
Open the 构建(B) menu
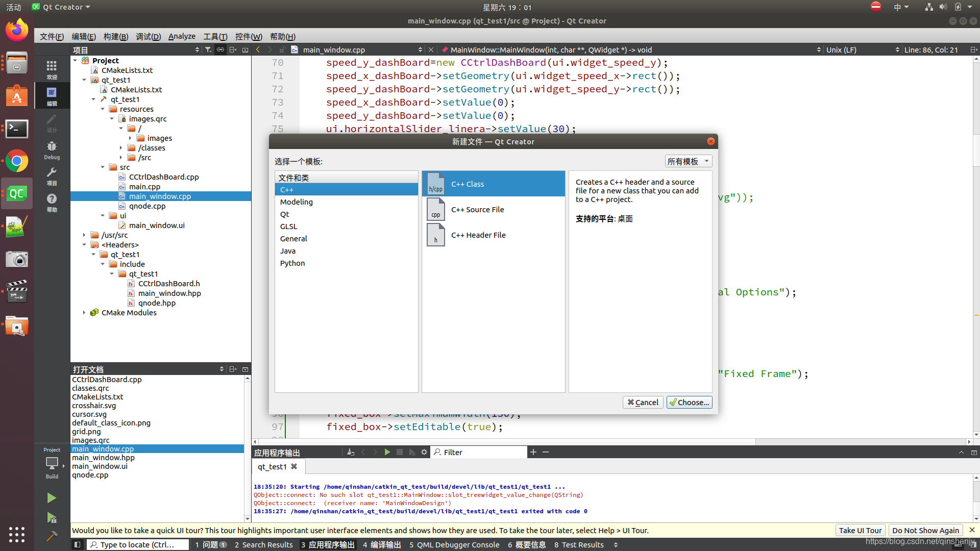tap(116, 36)
